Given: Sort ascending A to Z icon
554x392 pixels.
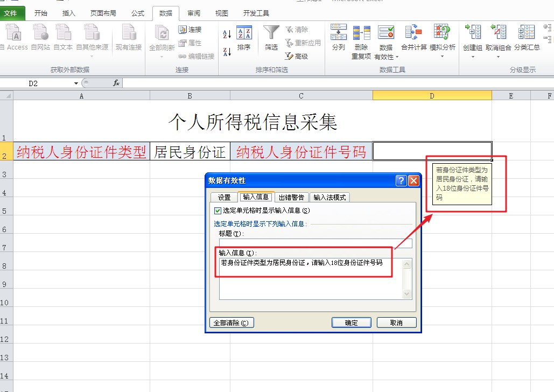Looking at the screenshot, I should [227, 34].
